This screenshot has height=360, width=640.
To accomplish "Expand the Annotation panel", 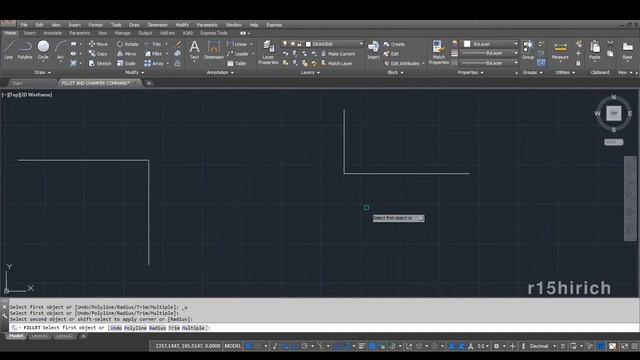I will pos(220,73).
